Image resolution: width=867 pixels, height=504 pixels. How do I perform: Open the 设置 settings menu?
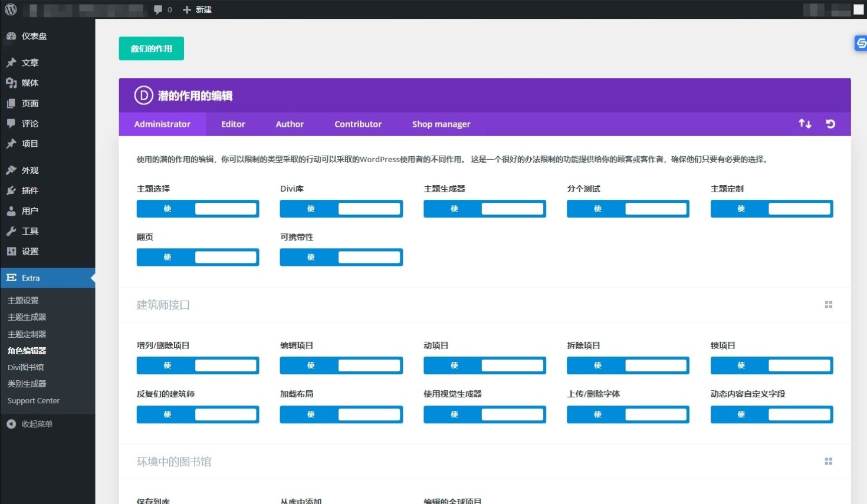(47, 252)
